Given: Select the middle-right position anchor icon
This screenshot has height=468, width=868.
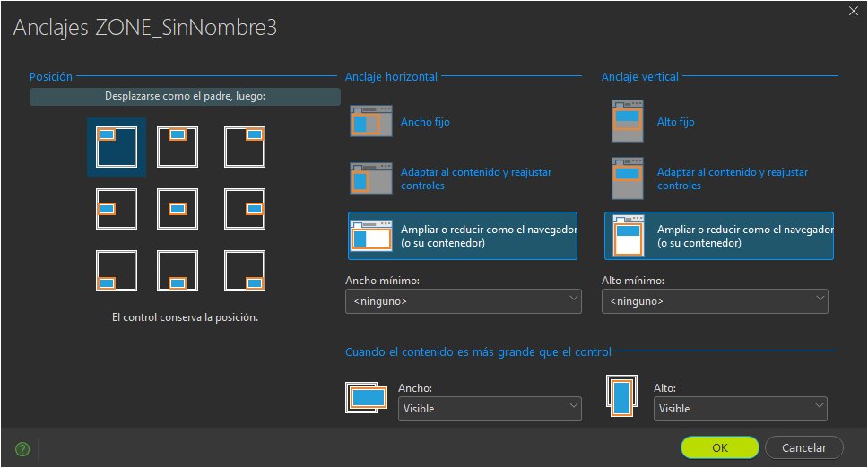Looking at the screenshot, I should coord(245,209).
